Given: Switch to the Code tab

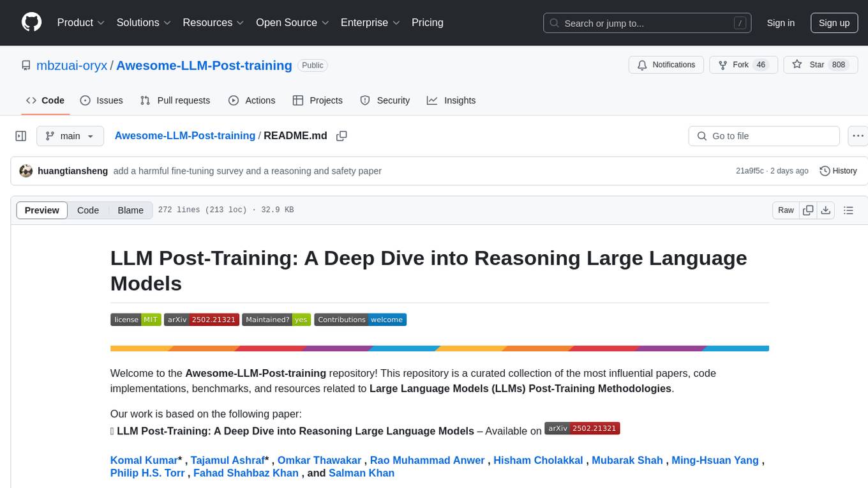Looking at the screenshot, I should [45, 100].
